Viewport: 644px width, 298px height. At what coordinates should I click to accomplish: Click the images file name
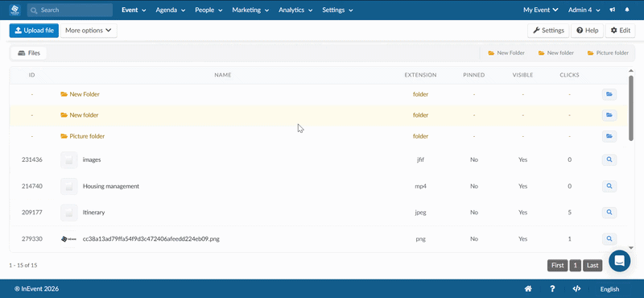92,160
